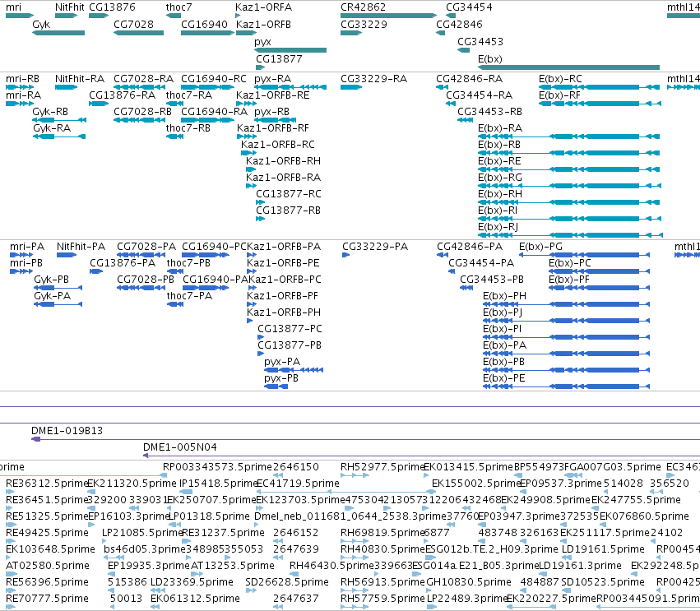Select the pyx-PA protein label
Screen dimensions: 700x611
point(282,363)
